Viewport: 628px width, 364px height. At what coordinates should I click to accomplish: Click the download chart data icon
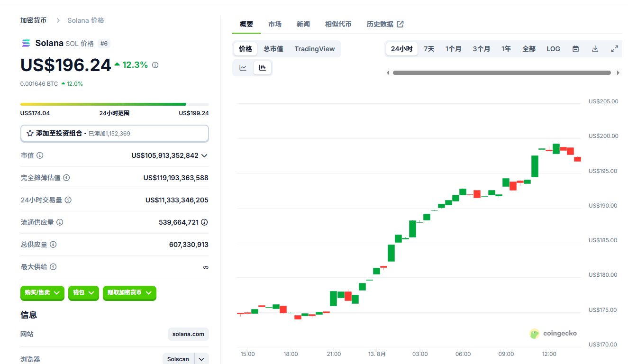pyautogui.click(x=595, y=49)
